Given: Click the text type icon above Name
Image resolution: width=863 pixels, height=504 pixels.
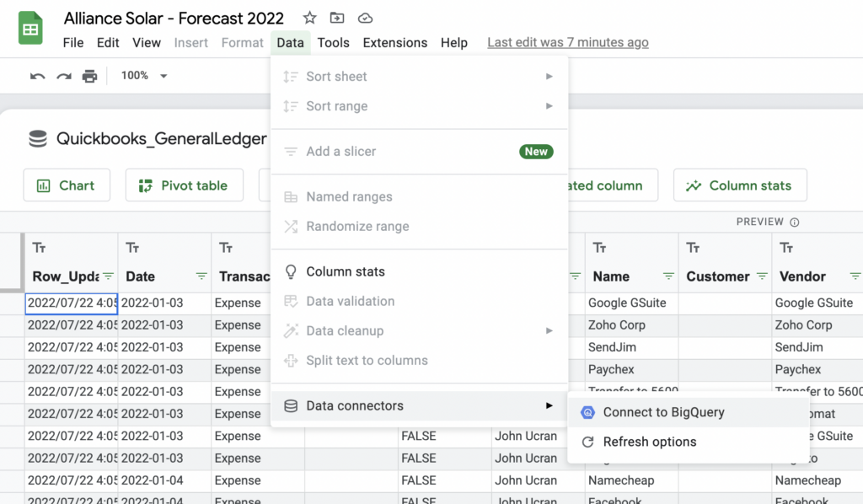Looking at the screenshot, I should tap(599, 248).
